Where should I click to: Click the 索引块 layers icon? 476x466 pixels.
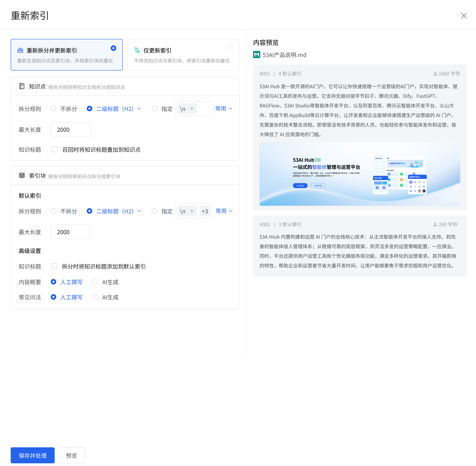pyautogui.click(x=22, y=175)
